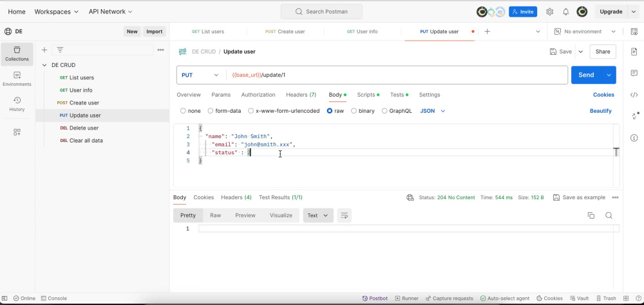Open the No environment dropdown

point(585,32)
